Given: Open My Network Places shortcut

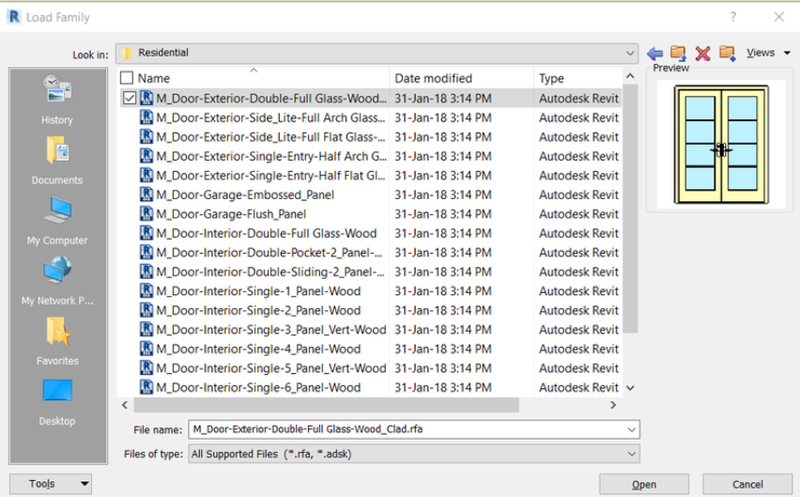Looking at the screenshot, I should pyautogui.click(x=57, y=281).
